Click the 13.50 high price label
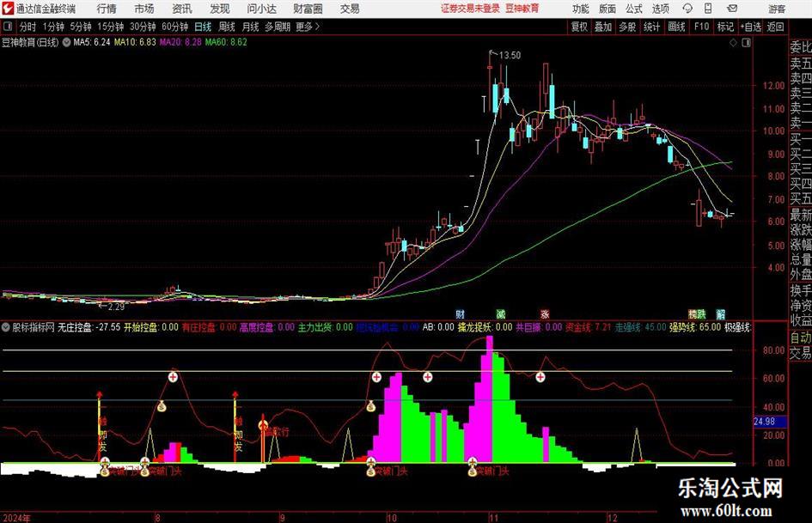 click(510, 56)
